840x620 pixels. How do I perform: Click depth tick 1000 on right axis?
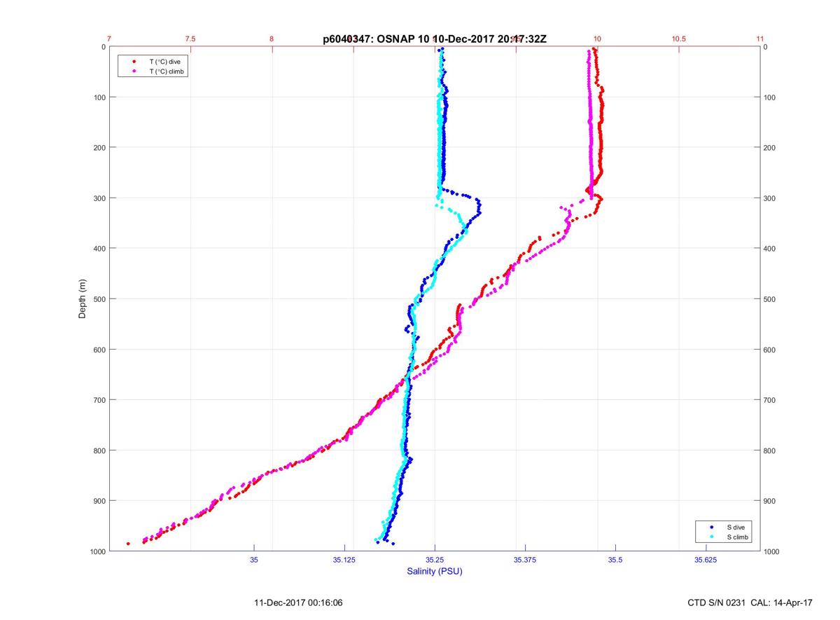tap(772, 551)
